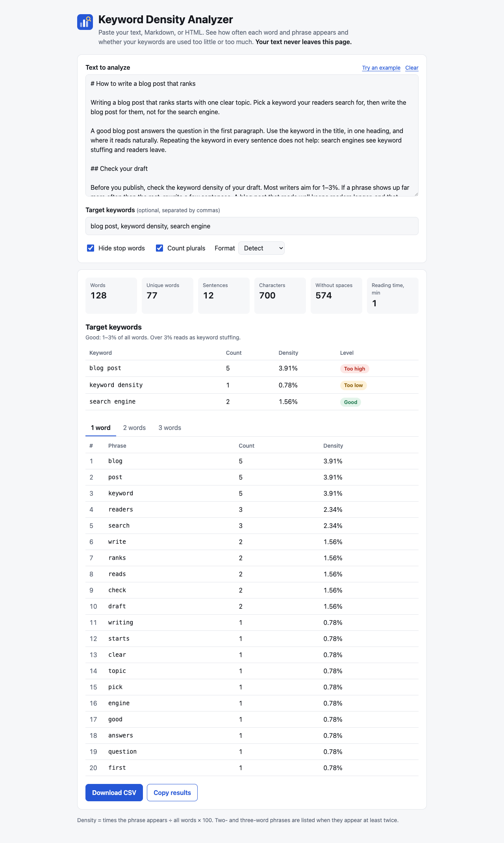Image resolution: width=504 pixels, height=843 pixels.
Task: Click the Copy results button
Action: click(x=172, y=793)
